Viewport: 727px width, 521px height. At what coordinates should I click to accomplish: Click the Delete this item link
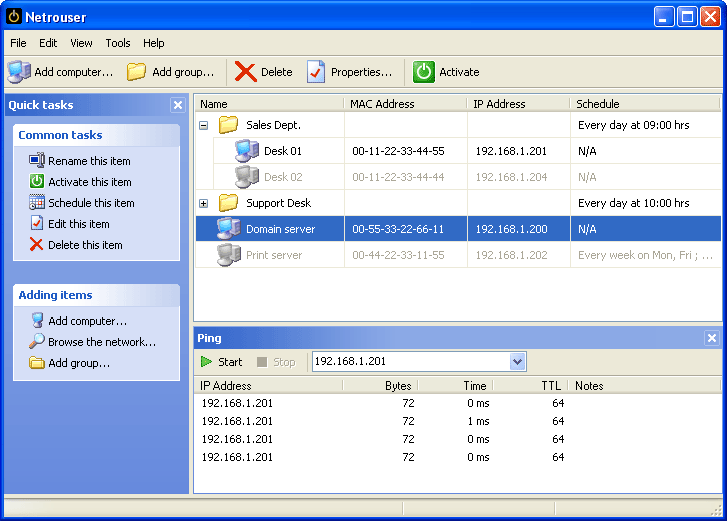click(85, 245)
